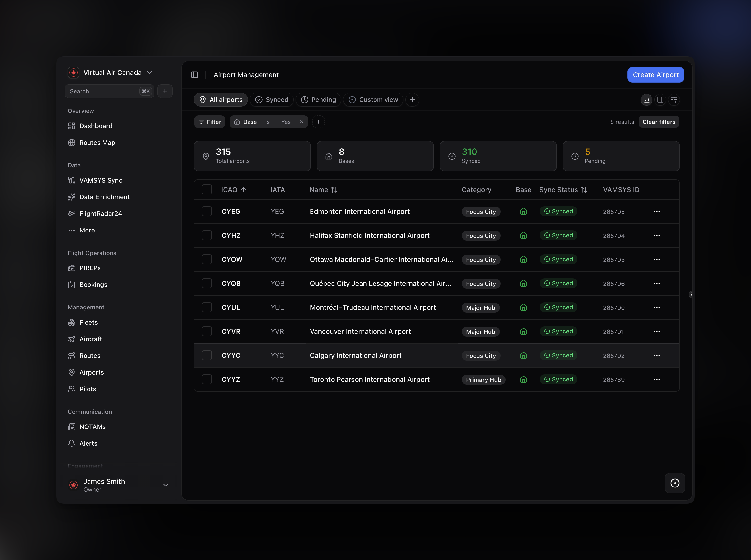Sort table by Sync Status column
This screenshot has height=560, width=751.
tap(563, 190)
